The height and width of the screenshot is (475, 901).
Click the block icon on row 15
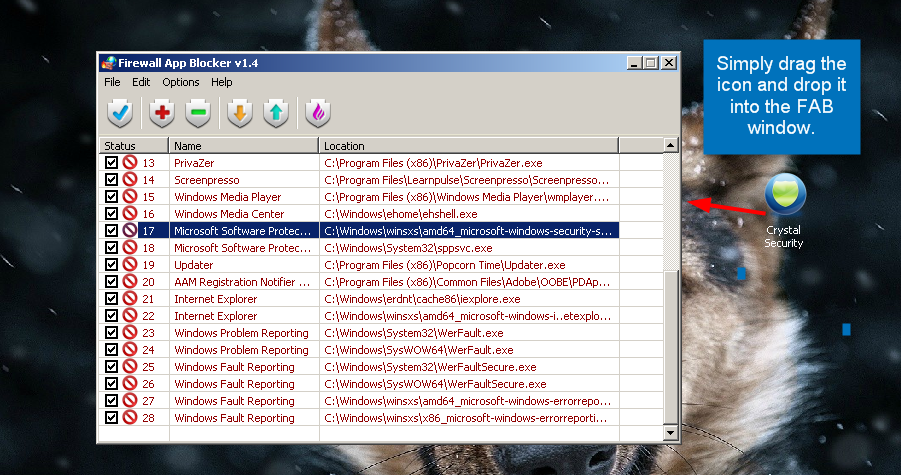[130, 196]
